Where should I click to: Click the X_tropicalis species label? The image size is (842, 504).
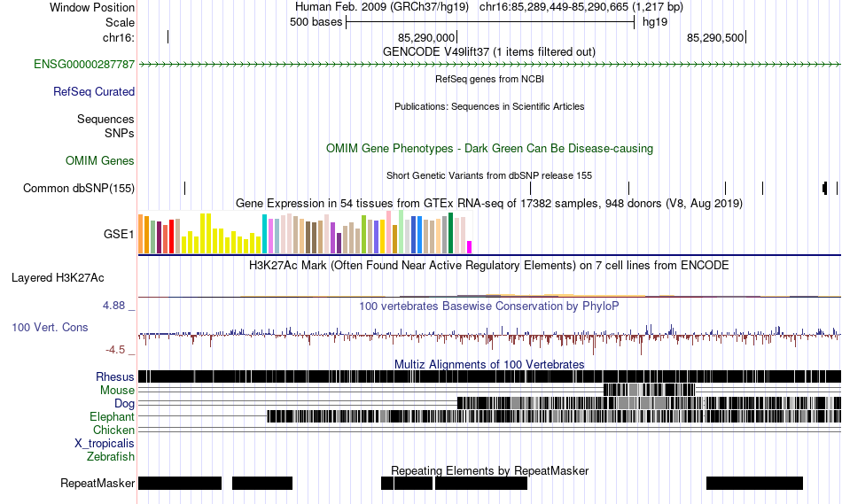(105, 444)
